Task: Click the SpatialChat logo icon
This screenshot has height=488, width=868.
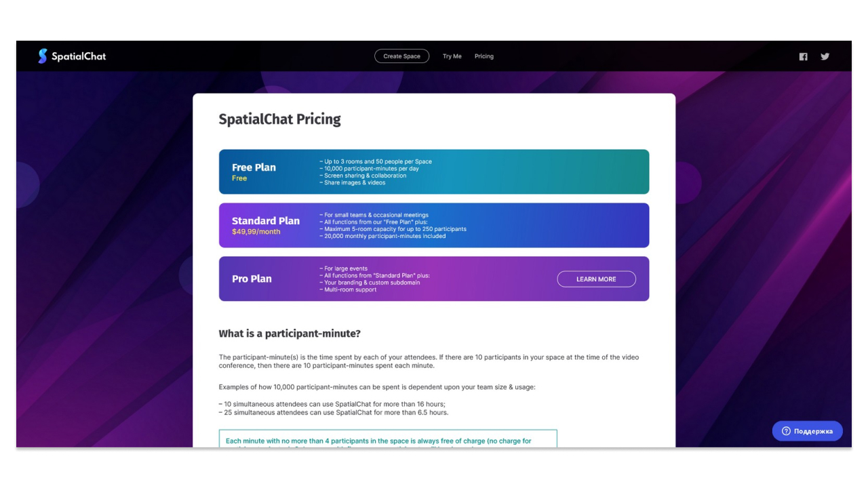Action: point(43,56)
